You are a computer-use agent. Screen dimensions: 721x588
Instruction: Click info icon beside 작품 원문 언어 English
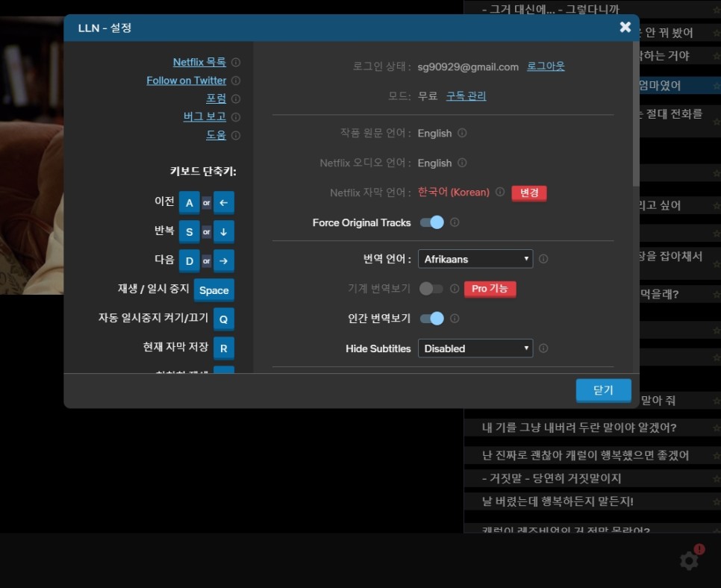pos(462,133)
